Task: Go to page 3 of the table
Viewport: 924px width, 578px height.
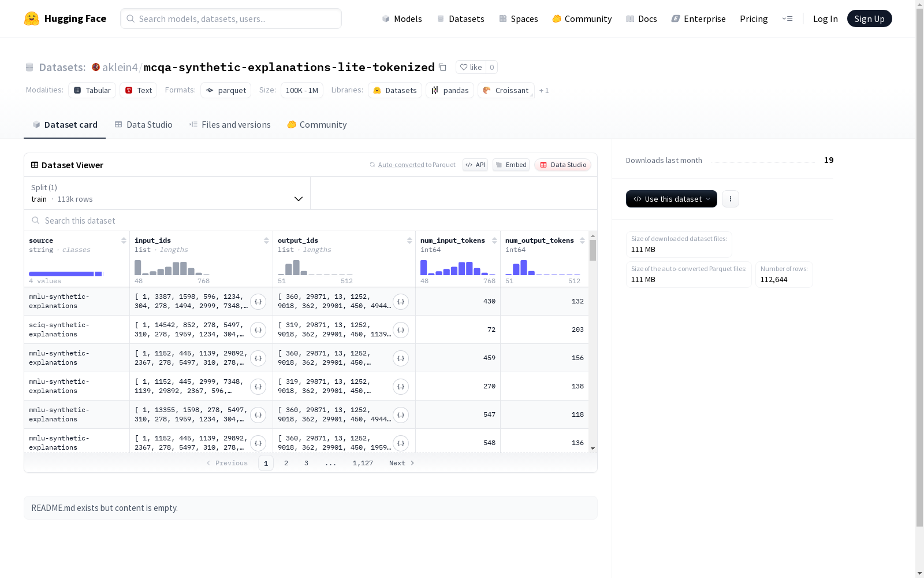Action: point(306,463)
